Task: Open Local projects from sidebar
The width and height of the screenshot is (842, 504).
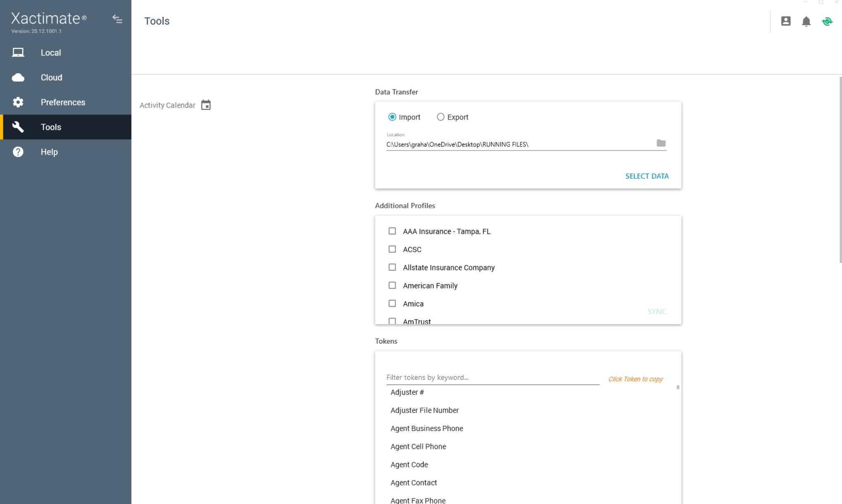Action: [x=50, y=53]
